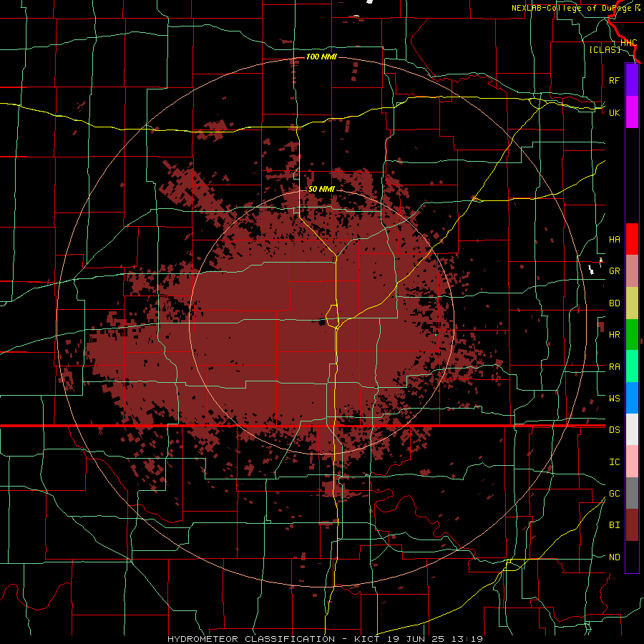
Task: Click the BI legend label
Action: click(x=614, y=525)
